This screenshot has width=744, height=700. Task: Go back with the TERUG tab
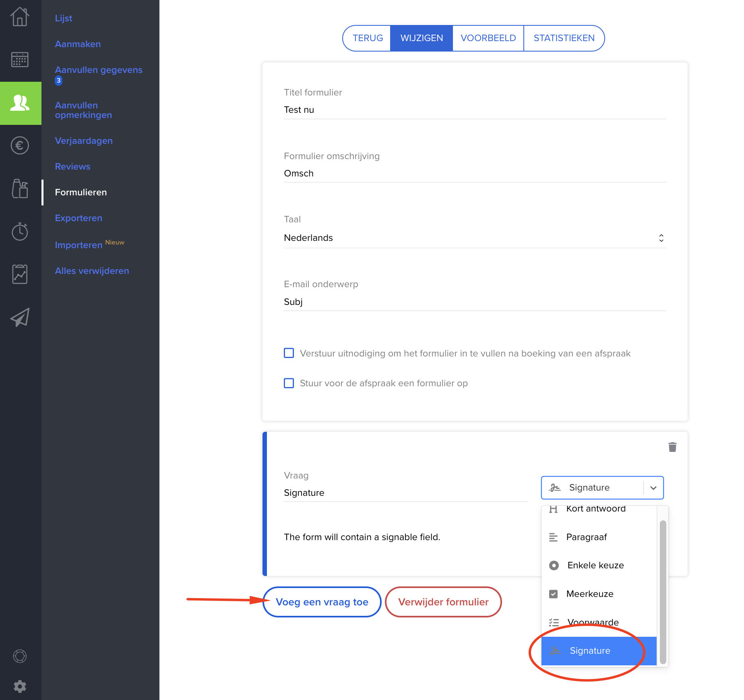pos(367,38)
